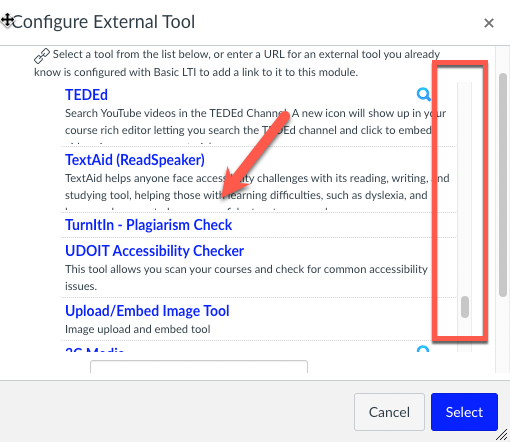The height and width of the screenshot is (442, 510).
Task: Pick the UDOIT Accessibility Checker tool
Action: click(x=154, y=251)
